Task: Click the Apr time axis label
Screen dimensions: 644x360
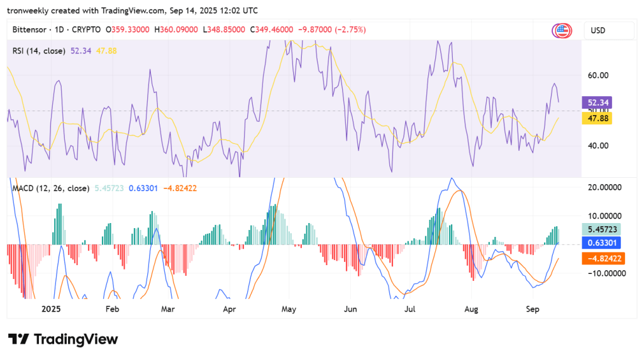Action: (x=229, y=309)
